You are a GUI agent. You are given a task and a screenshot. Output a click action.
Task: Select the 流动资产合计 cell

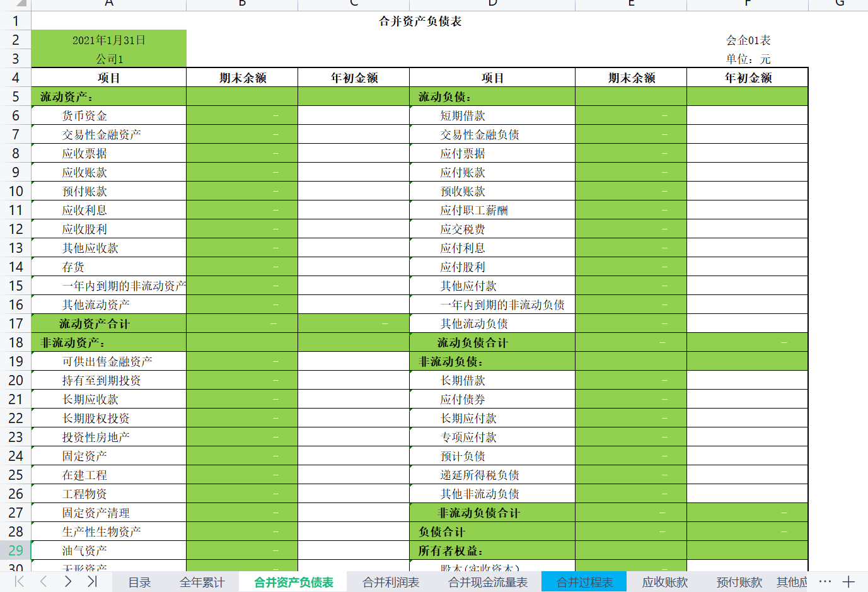pos(108,323)
